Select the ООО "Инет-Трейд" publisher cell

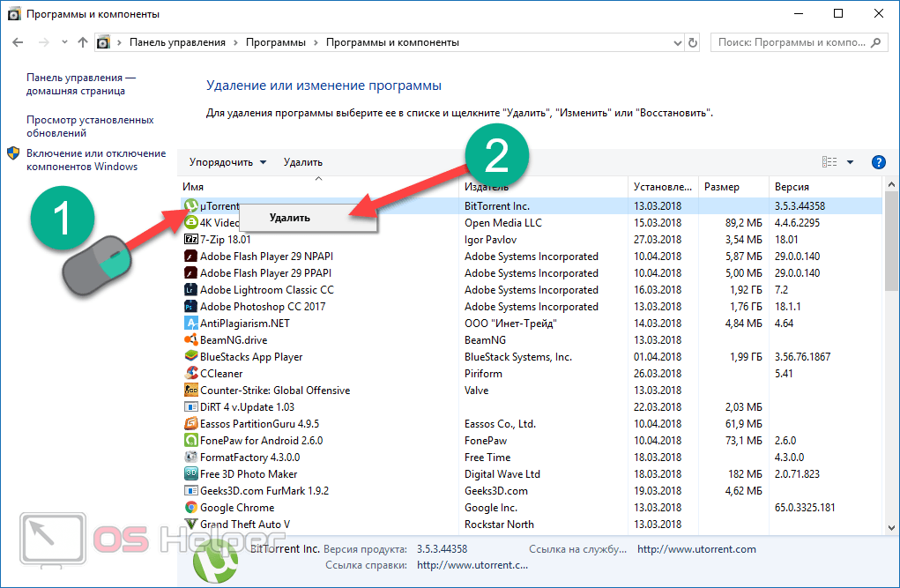click(510, 323)
